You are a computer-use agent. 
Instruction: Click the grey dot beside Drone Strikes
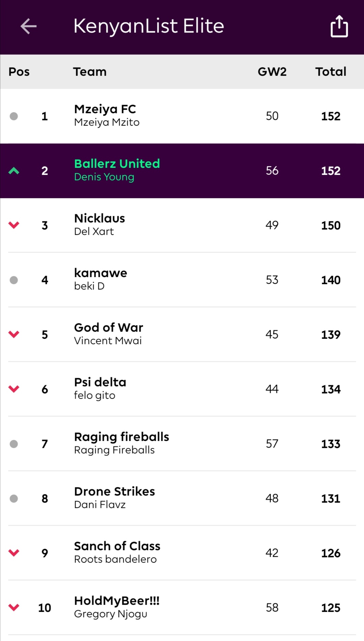[14, 499]
